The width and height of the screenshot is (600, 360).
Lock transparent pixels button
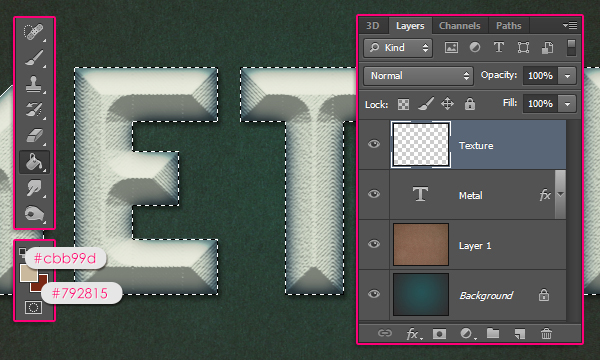[403, 104]
